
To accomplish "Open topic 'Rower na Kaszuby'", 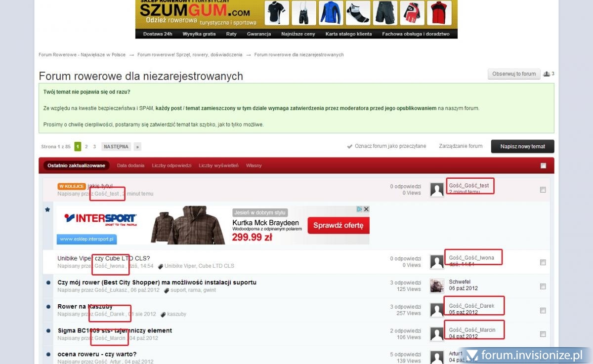I will coord(85,307).
